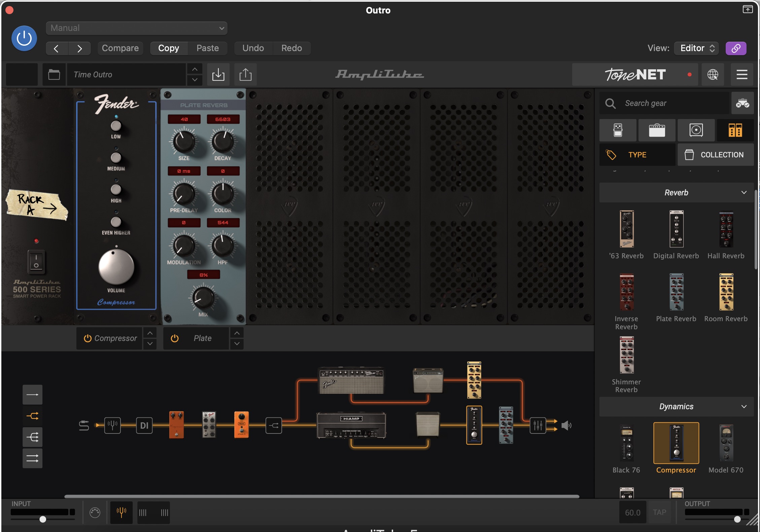The width and height of the screenshot is (760, 532).
Task: Toggle the tuner button in bottom bar
Action: pos(121,512)
